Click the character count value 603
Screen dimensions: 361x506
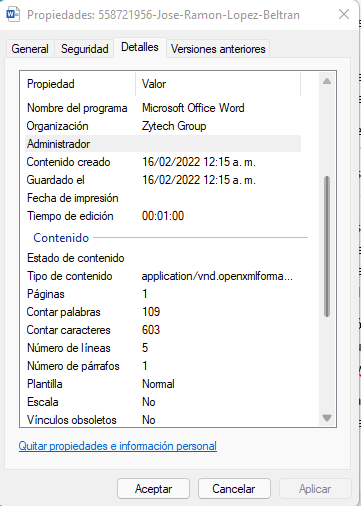(151, 330)
